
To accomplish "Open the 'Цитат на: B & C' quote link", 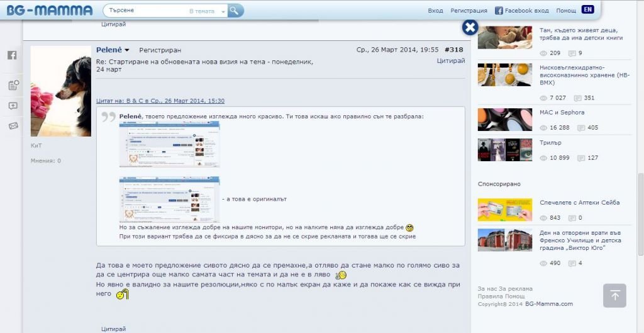I will pyautogui.click(x=160, y=101).
